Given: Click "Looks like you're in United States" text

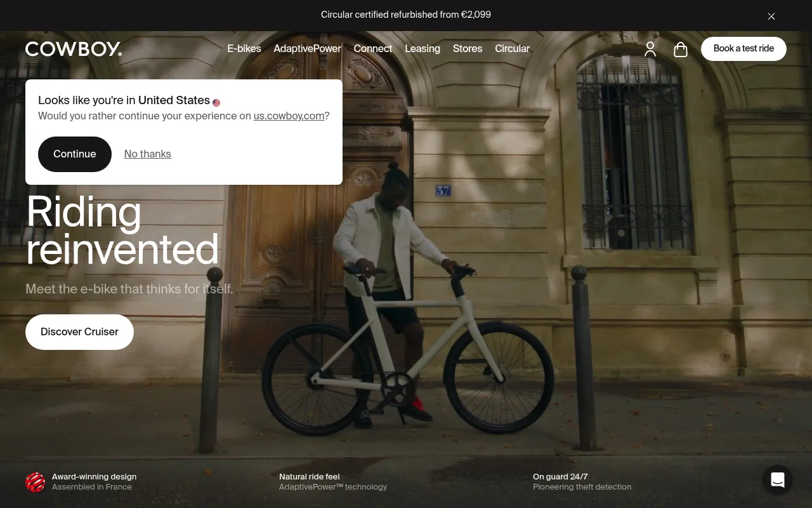Looking at the screenshot, I should point(124,100).
